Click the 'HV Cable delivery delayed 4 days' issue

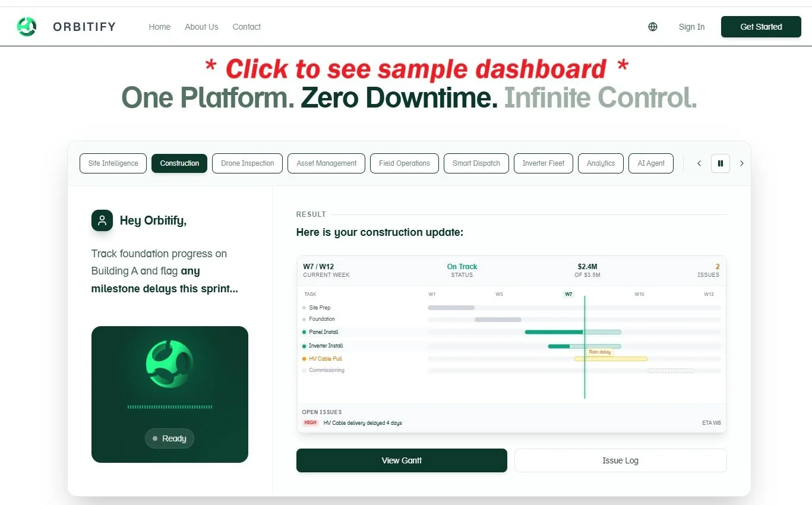pyautogui.click(x=363, y=423)
